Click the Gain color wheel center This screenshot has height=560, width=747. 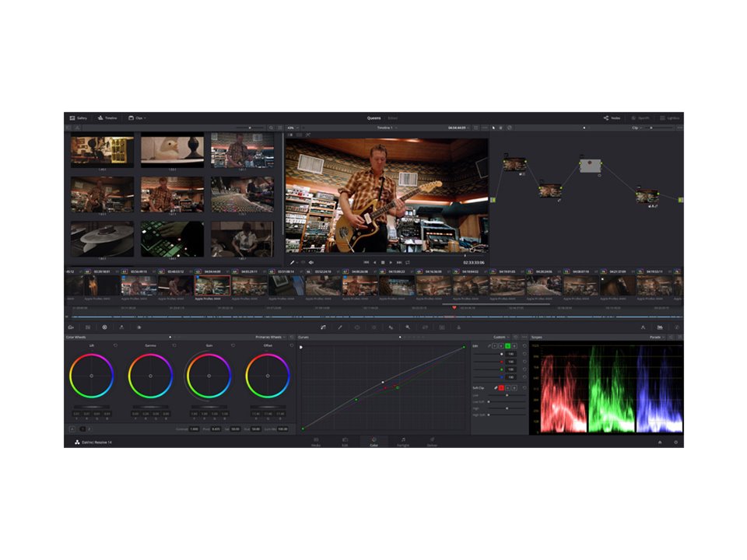[x=209, y=376]
